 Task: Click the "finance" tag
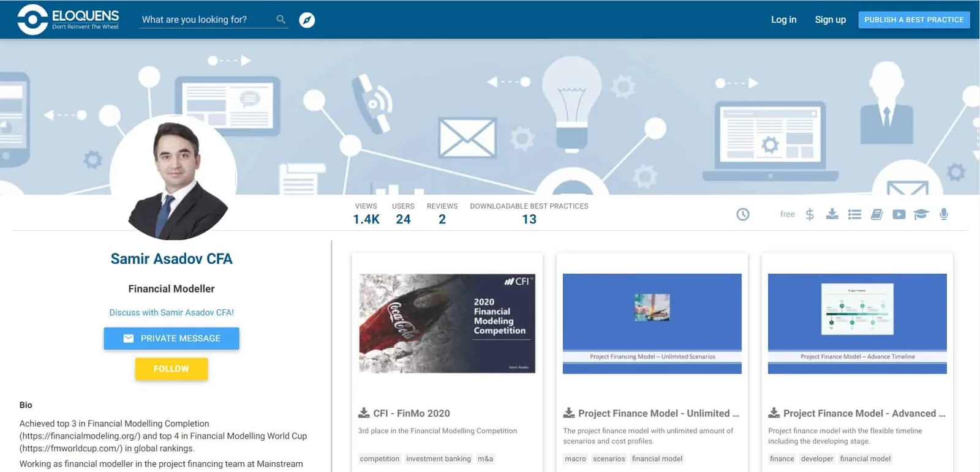(782, 459)
